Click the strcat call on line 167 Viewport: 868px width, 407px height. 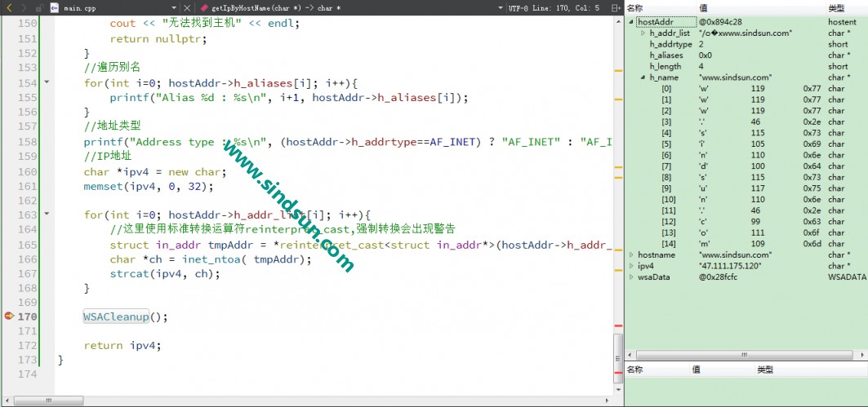click(165, 274)
